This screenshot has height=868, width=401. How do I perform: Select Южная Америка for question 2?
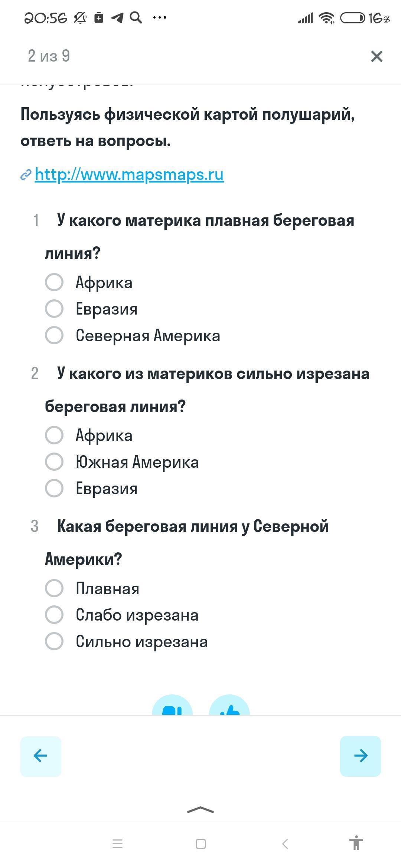[x=54, y=462]
